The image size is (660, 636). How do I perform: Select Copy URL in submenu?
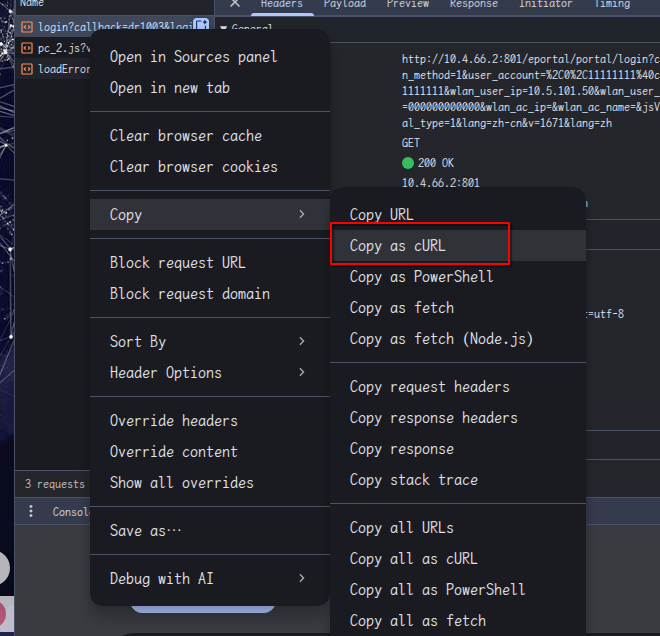point(458,215)
